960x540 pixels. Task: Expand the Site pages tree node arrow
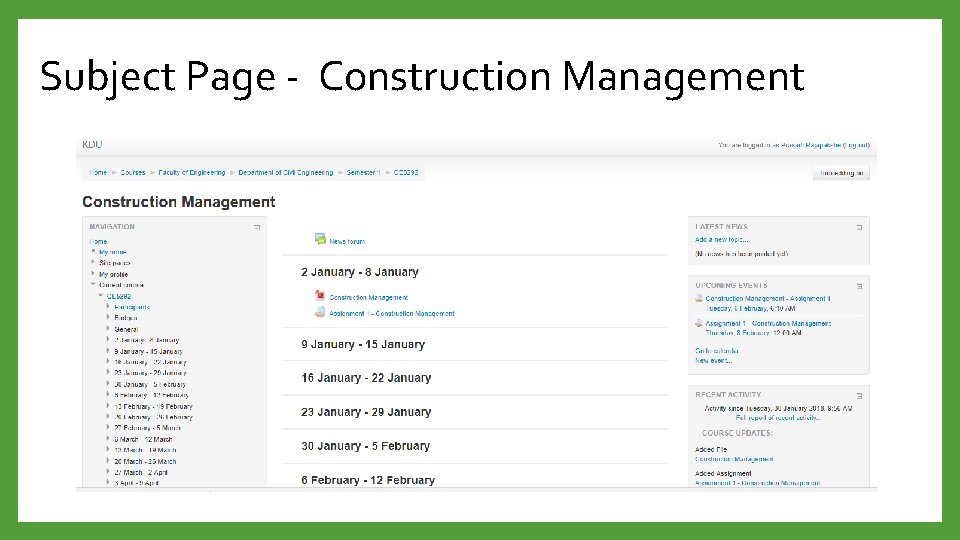pyautogui.click(x=93, y=262)
